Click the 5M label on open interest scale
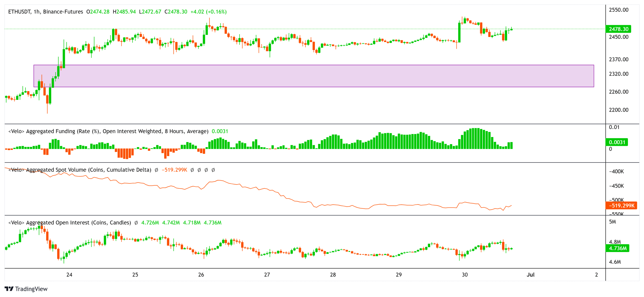Image resolution: width=644 pixels, height=297 pixels. click(612, 222)
